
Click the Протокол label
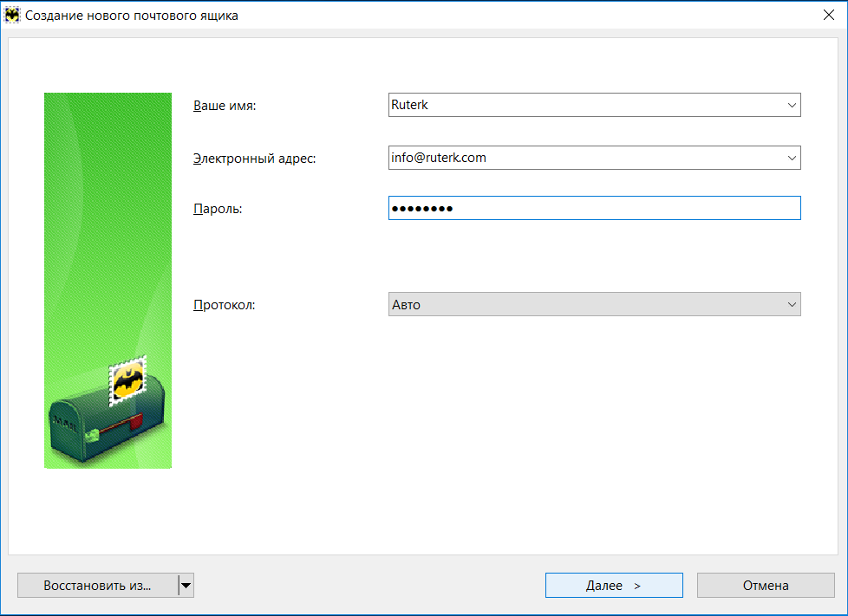[x=224, y=305]
